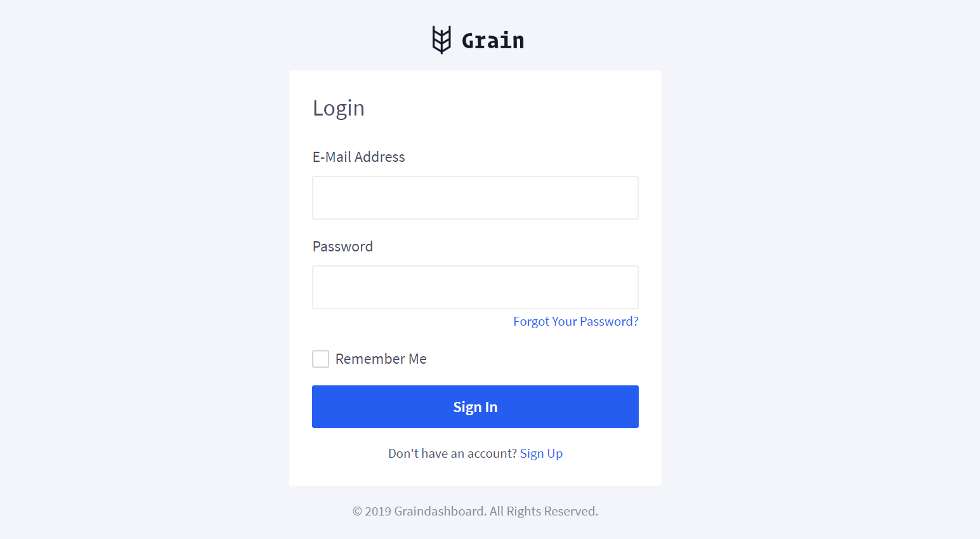Select the Graindashboard copyright text
The height and width of the screenshot is (539, 980).
tap(475, 511)
